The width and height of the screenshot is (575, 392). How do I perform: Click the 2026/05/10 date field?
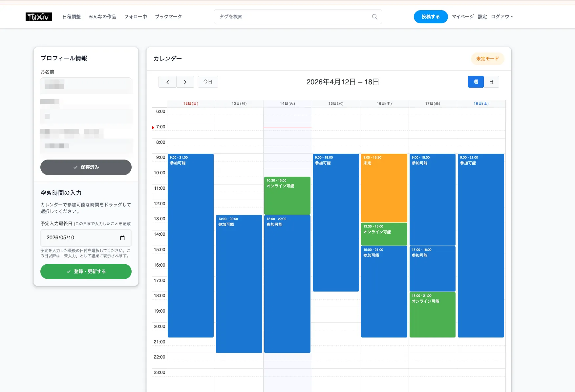(x=79, y=238)
